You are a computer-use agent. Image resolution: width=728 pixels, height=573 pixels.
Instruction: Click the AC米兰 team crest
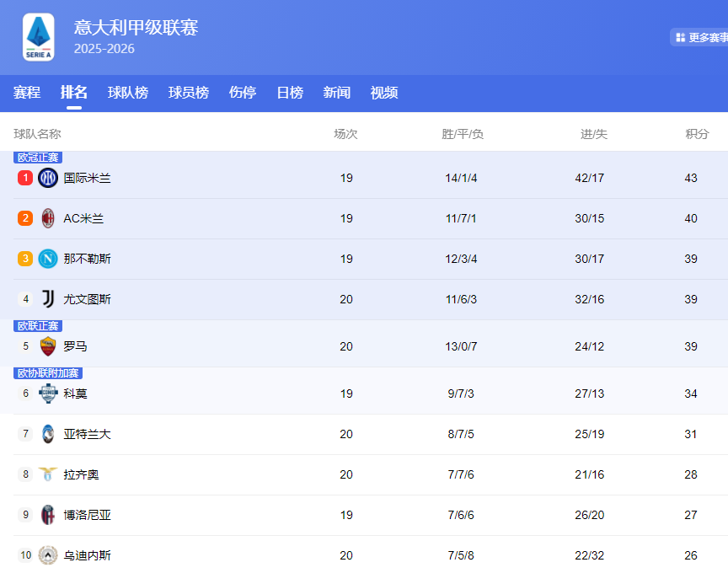click(48, 218)
